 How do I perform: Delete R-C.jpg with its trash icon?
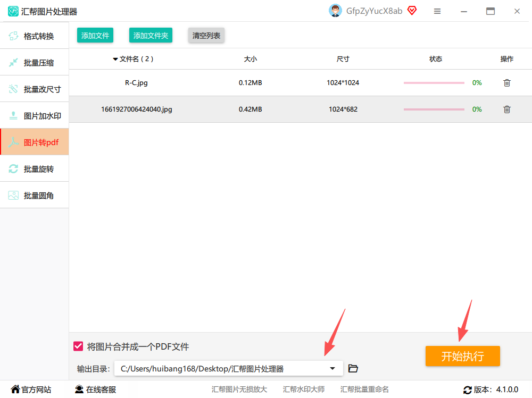[x=506, y=83]
